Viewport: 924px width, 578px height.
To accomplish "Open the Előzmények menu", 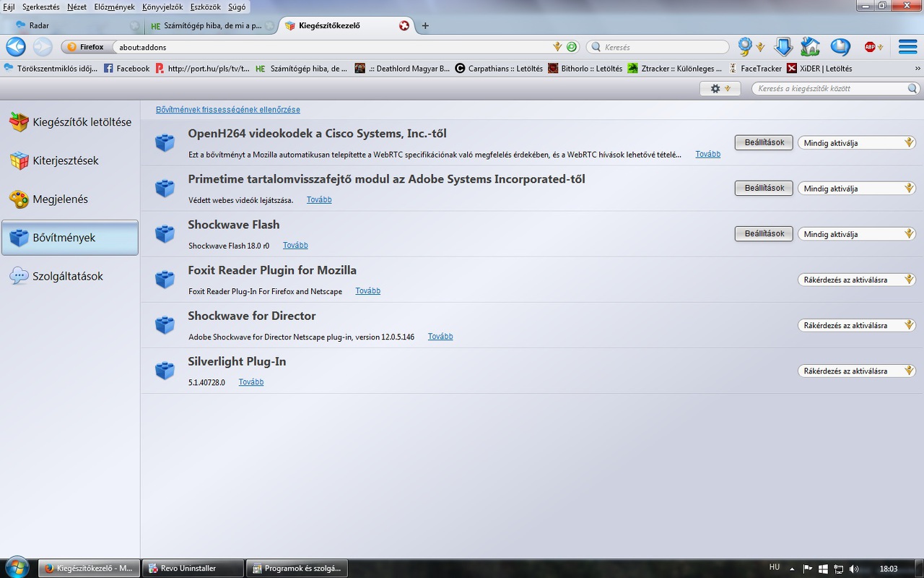I will pos(114,7).
